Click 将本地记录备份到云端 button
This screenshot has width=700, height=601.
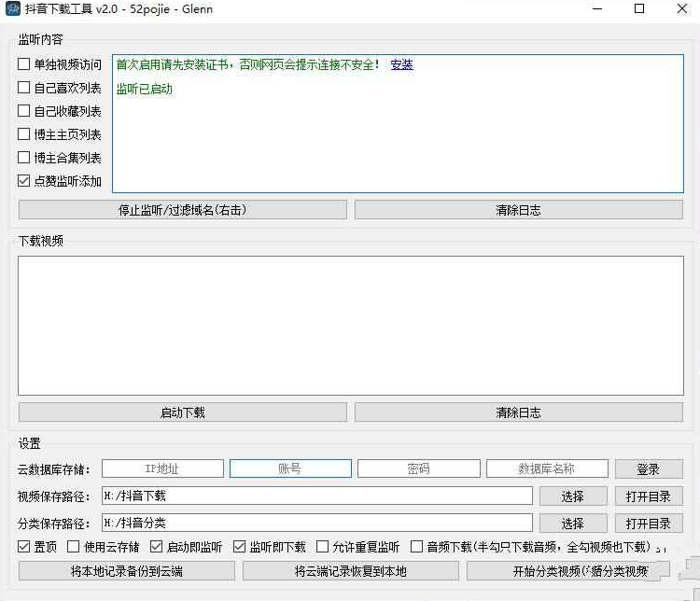(127, 571)
